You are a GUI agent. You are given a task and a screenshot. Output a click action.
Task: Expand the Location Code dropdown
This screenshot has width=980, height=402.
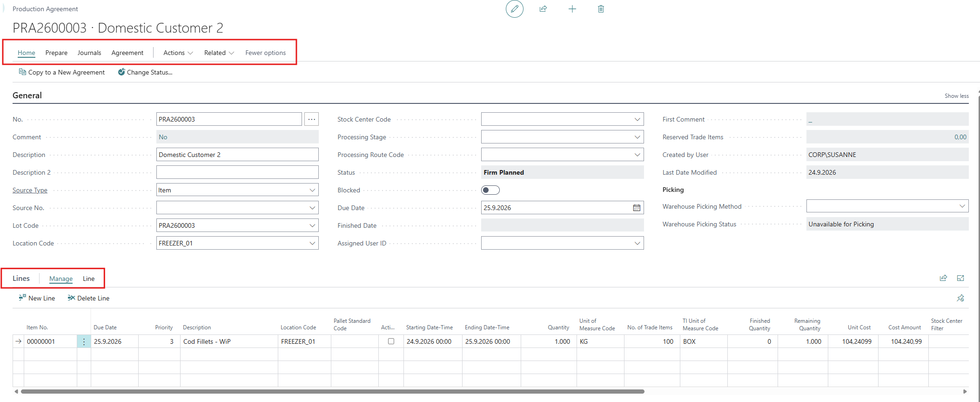click(312, 243)
